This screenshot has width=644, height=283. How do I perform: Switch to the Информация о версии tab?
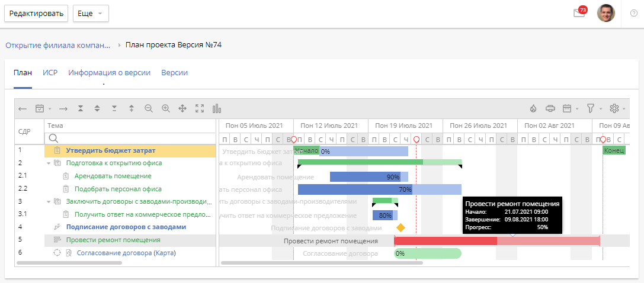(109, 73)
